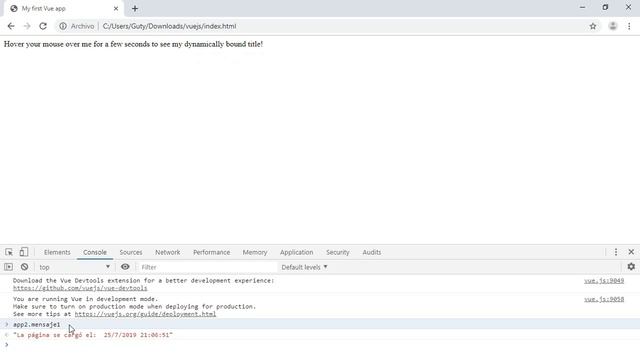Open the Sources panel
Viewport: 640px width, 360px height.
pos(131,252)
